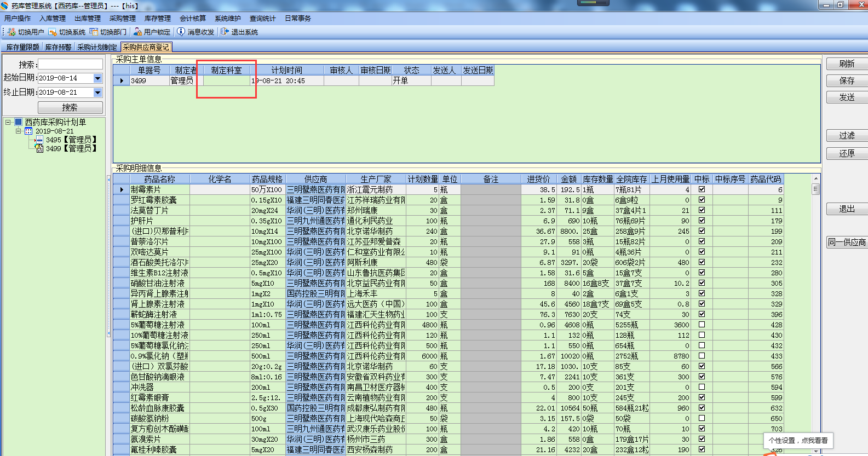Select the 硝酸甘油注射液 drug name cell
Screen dimensions: 868x456
[159, 283]
